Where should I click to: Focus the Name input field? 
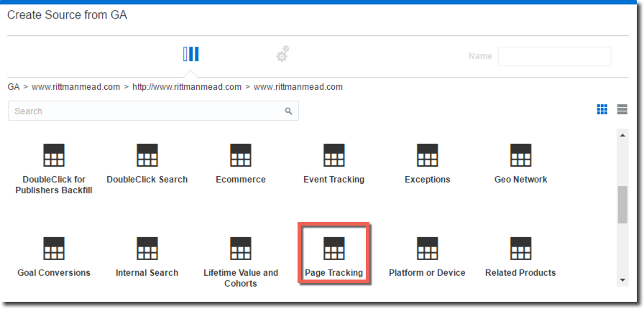(x=554, y=56)
